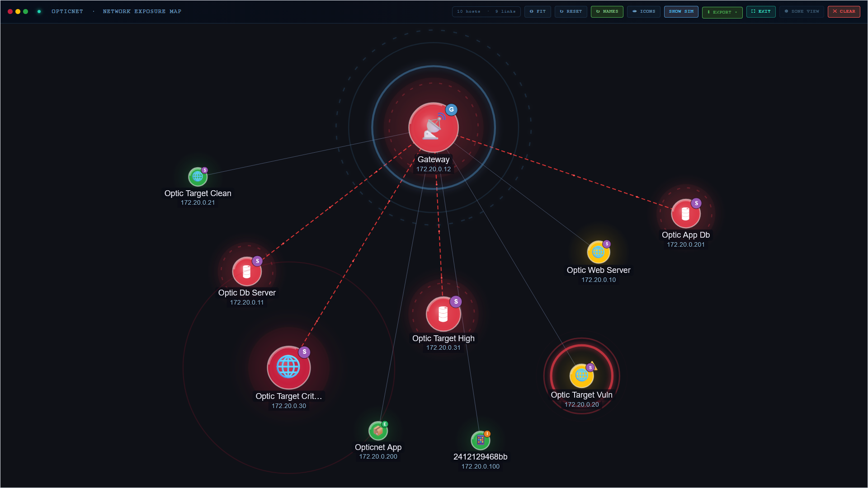Toggle the ZONE VIEW mode
868x488 pixels.
click(802, 12)
